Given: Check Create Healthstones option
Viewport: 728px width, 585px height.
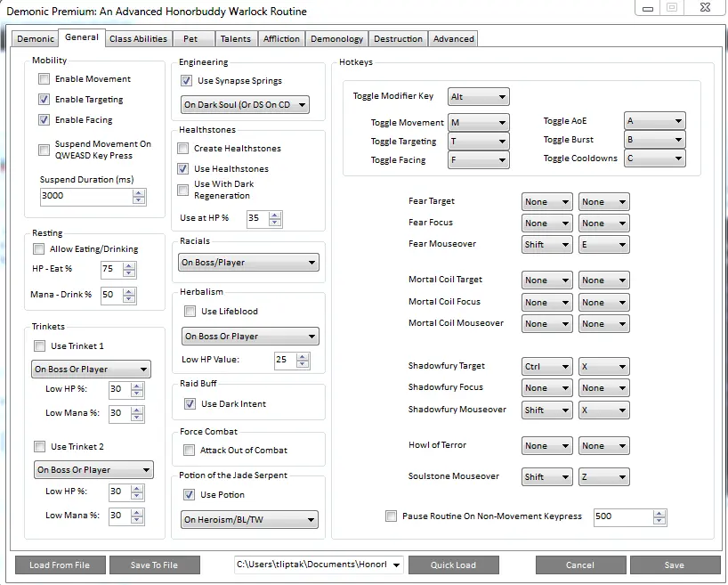Looking at the screenshot, I should [x=183, y=148].
